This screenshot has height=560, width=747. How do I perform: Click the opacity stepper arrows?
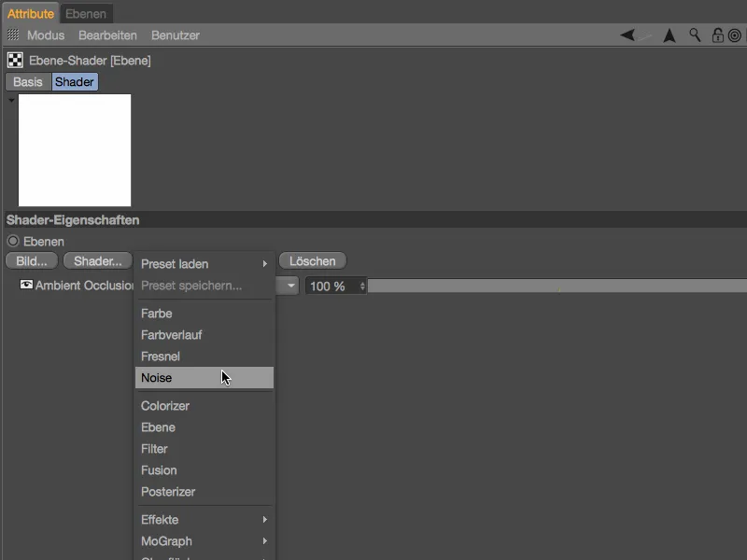pos(362,287)
